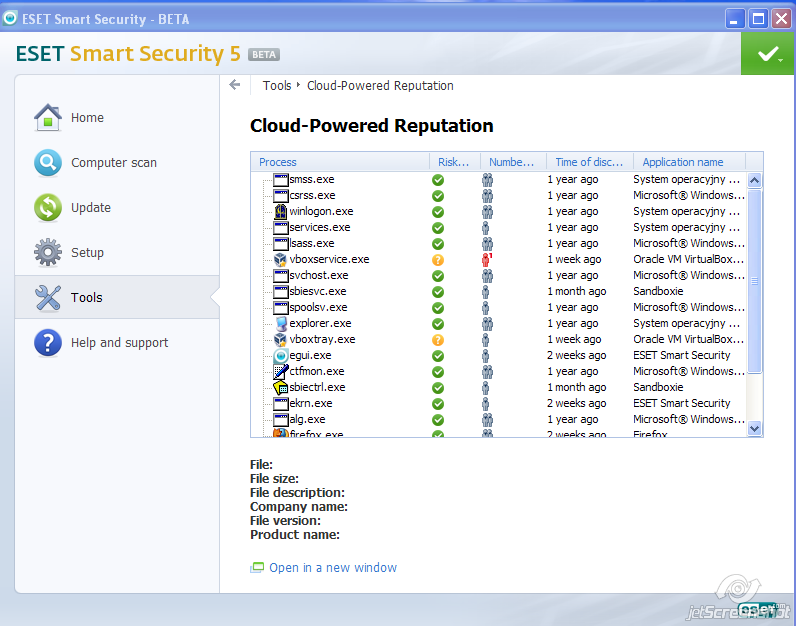Image resolution: width=796 pixels, height=626 pixels.
Task: Click the scrollbar down arrow
Action: pyautogui.click(x=754, y=429)
